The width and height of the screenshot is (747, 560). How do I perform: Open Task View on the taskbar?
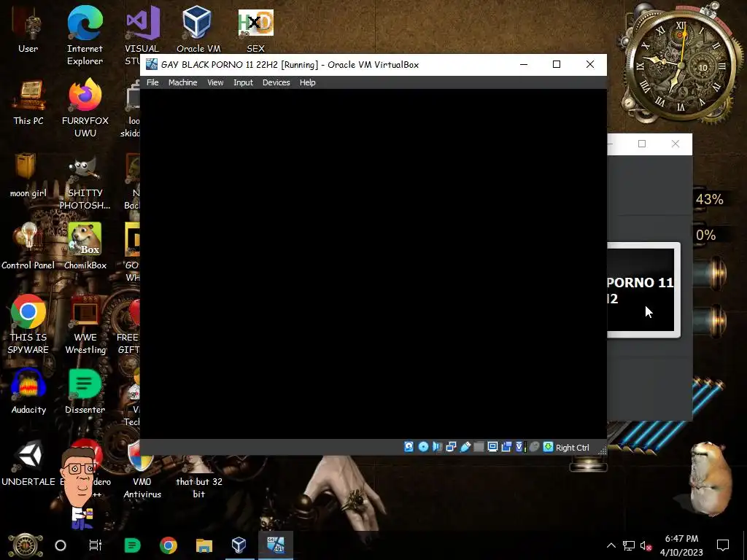[x=96, y=545]
